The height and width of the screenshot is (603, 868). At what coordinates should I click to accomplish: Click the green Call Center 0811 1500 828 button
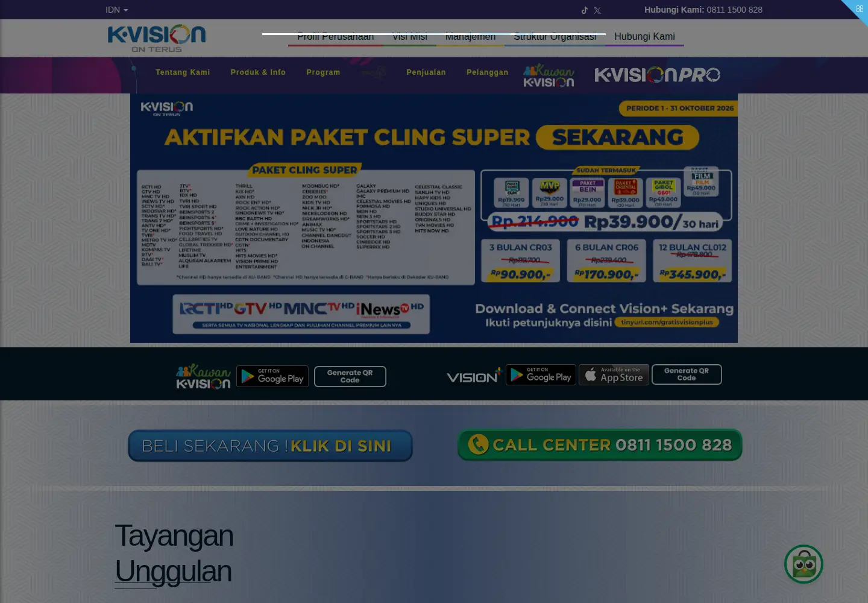click(x=600, y=445)
